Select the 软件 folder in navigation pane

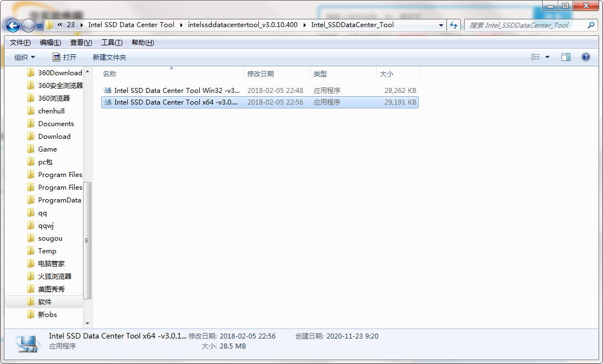(45, 302)
